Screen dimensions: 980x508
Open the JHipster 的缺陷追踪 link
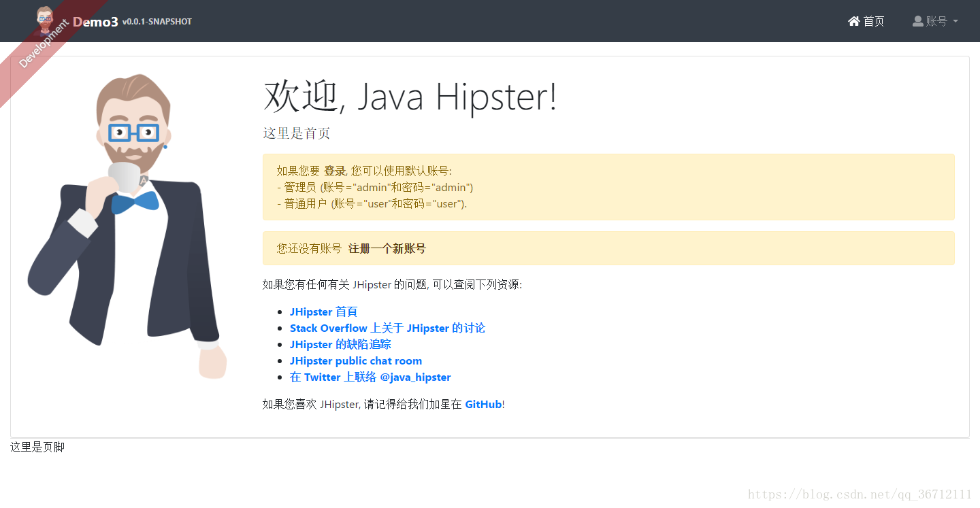point(340,344)
